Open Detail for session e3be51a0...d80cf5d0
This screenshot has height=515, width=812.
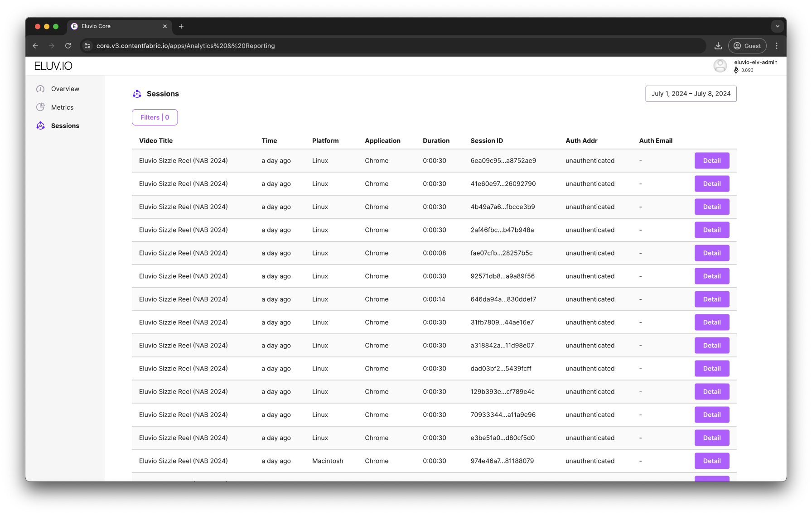coord(712,438)
